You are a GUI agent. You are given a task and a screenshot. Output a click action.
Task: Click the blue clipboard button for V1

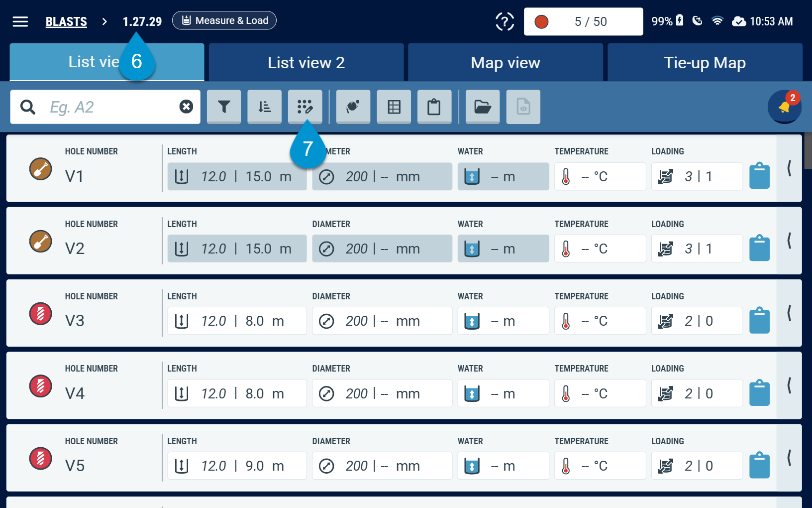tap(759, 175)
